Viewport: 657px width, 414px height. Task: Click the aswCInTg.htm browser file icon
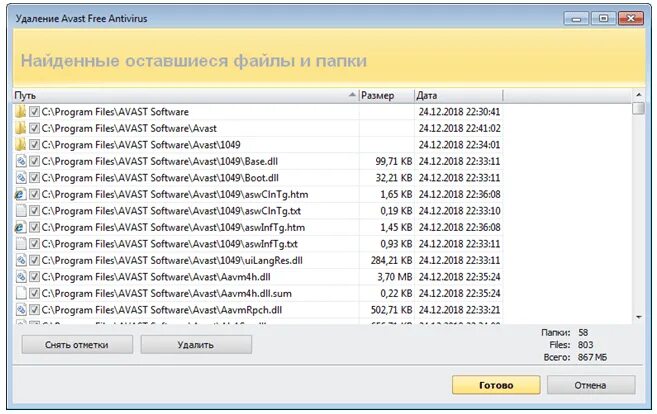coord(21,194)
